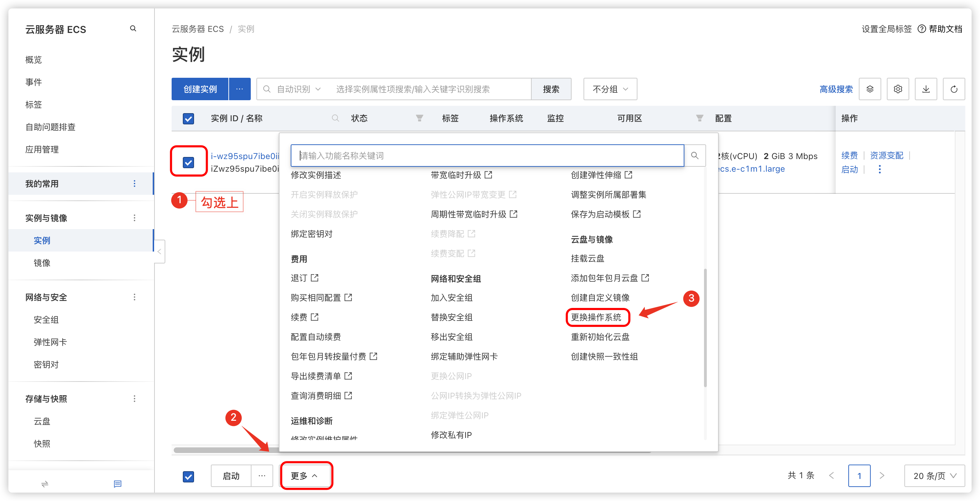The width and height of the screenshot is (980, 501).
Task: Open column settings gear icon
Action: tap(897, 89)
